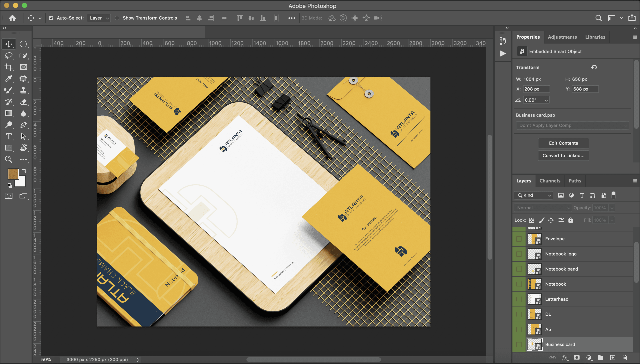This screenshot has height=364, width=640.
Task: Select the Type tool
Action: (9, 136)
